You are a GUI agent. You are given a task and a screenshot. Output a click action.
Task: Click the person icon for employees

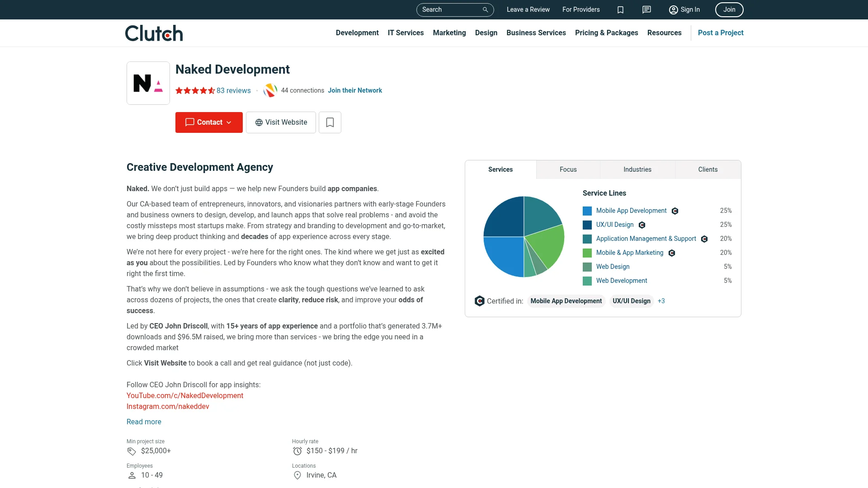[x=132, y=475]
